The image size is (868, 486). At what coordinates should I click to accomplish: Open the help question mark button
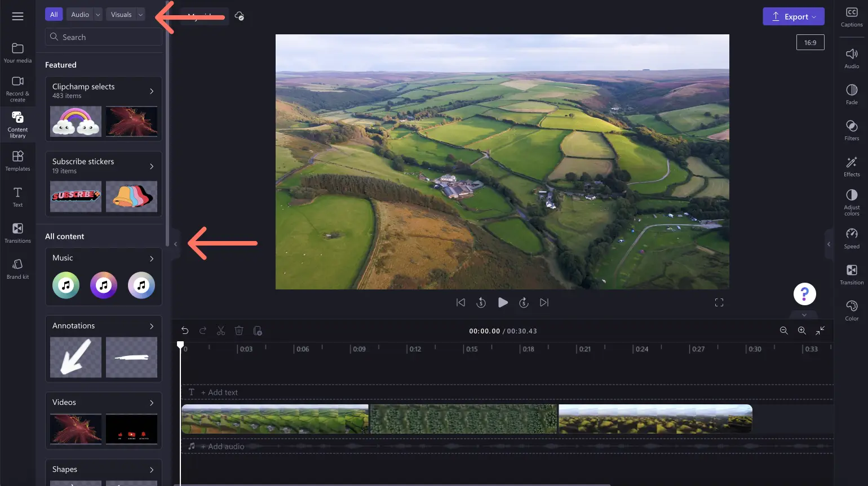click(804, 294)
